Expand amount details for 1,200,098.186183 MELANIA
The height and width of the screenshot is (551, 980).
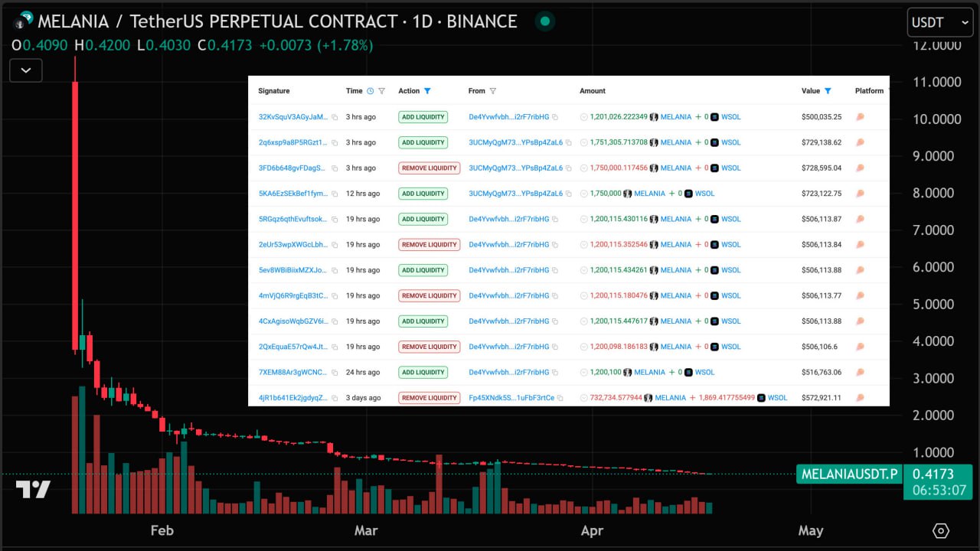pos(583,347)
